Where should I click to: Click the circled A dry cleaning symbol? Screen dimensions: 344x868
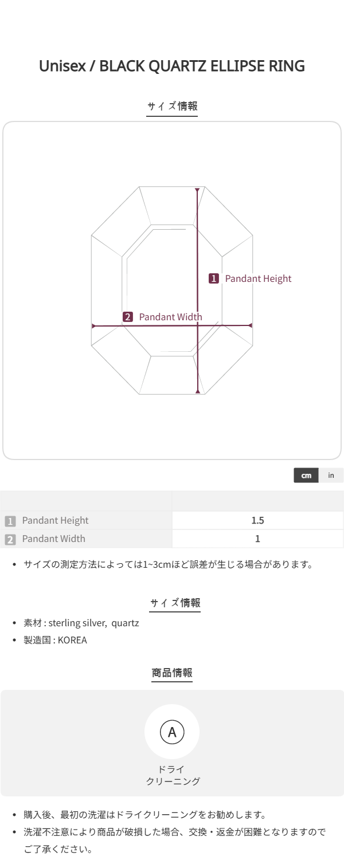tap(172, 731)
